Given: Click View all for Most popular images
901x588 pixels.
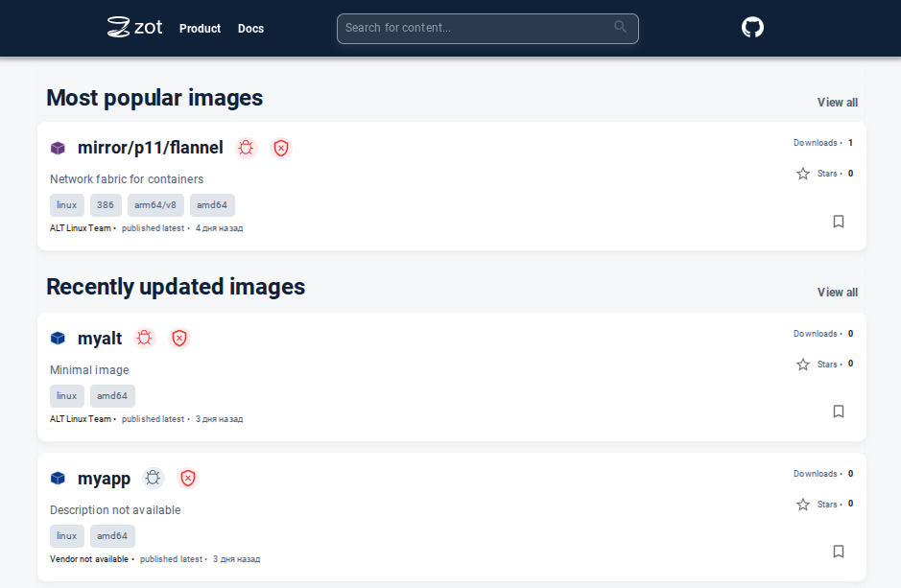Looking at the screenshot, I should (837, 103).
